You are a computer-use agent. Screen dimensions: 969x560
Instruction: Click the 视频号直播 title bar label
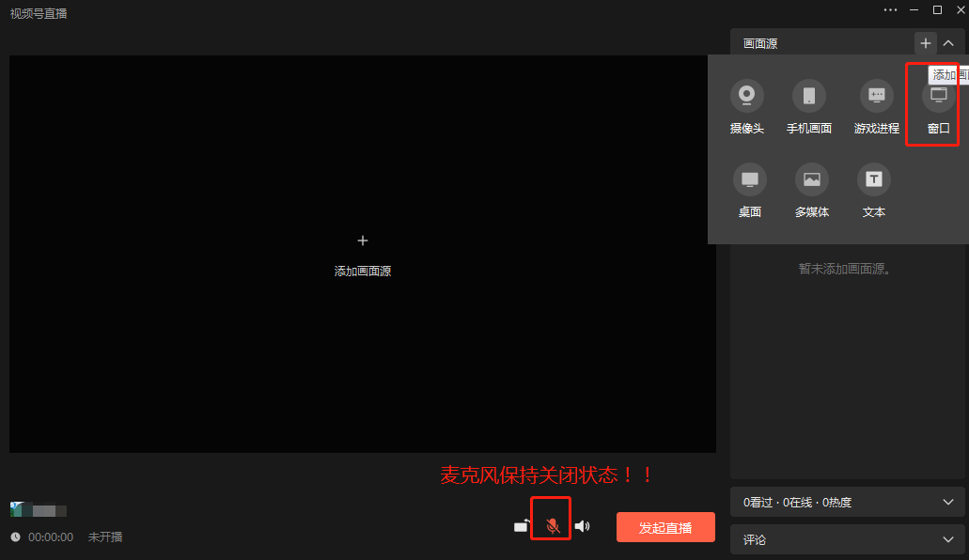(x=38, y=14)
